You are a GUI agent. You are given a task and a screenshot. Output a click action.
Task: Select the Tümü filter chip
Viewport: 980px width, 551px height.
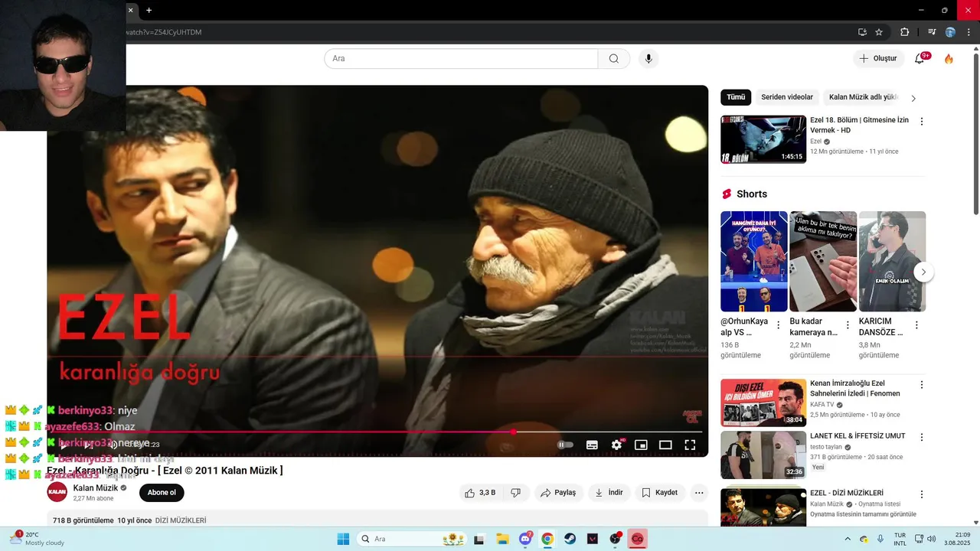pyautogui.click(x=736, y=97)
